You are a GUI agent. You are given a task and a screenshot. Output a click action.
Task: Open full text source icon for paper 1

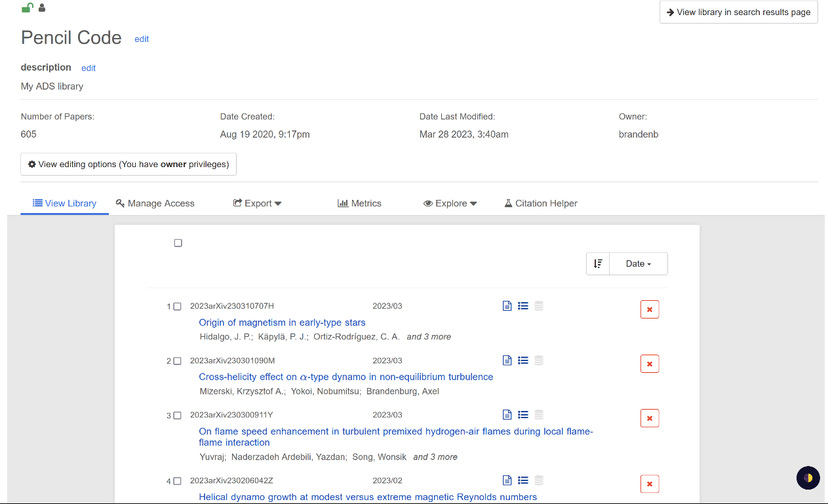(507, 306)
